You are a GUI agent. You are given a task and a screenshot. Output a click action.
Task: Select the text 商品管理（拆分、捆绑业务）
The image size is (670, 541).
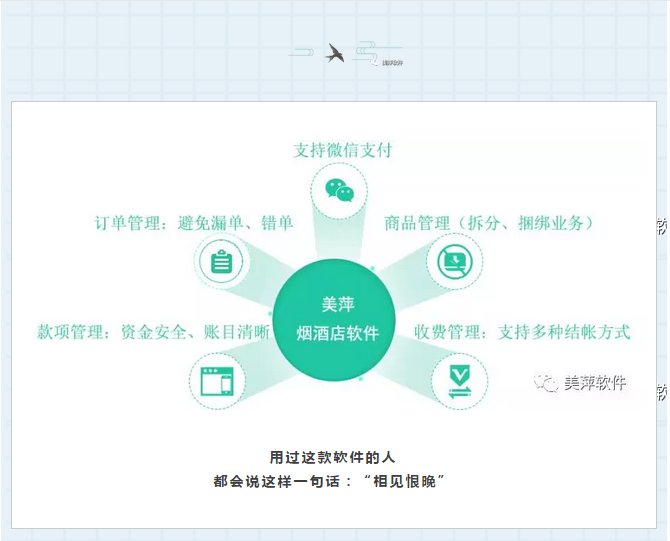tap(489, 223)
